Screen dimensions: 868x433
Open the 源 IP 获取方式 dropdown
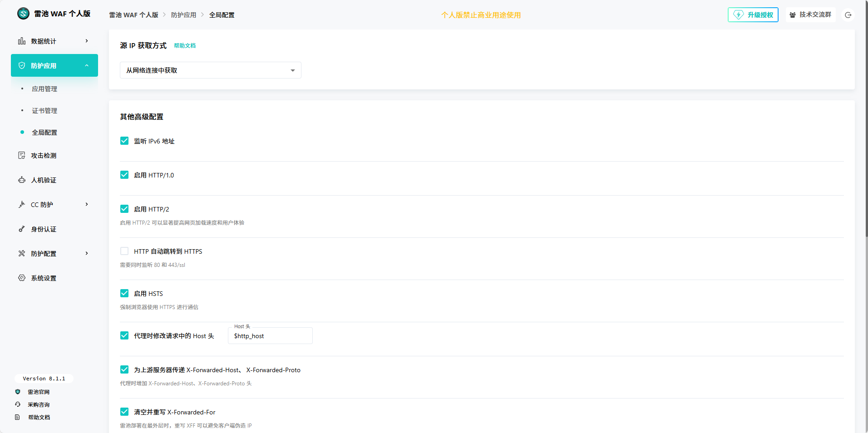(x=211, y=70)
